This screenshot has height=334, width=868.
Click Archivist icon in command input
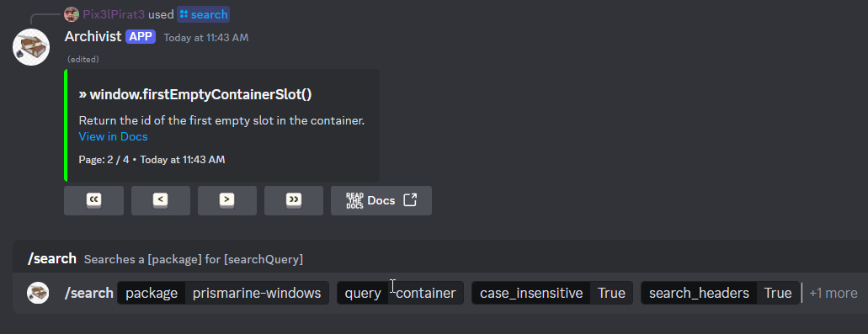[x=38, y=293]
